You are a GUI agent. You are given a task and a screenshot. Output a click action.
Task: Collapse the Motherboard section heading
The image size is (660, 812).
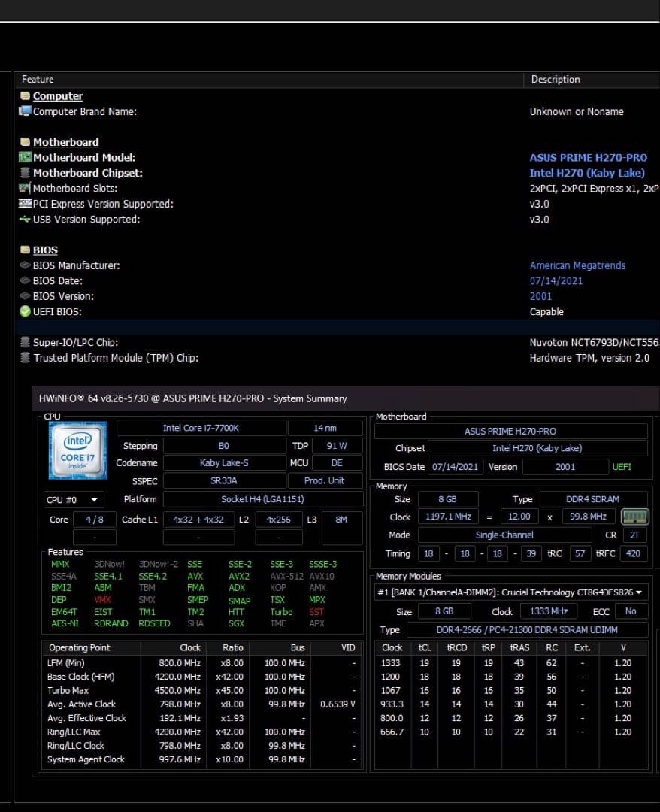[65, 141]
